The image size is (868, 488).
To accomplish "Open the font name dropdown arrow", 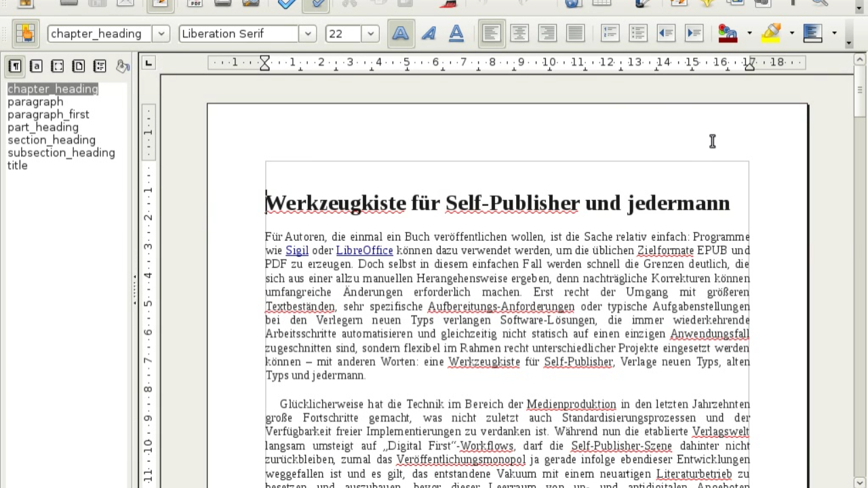I will pos(307,34).
